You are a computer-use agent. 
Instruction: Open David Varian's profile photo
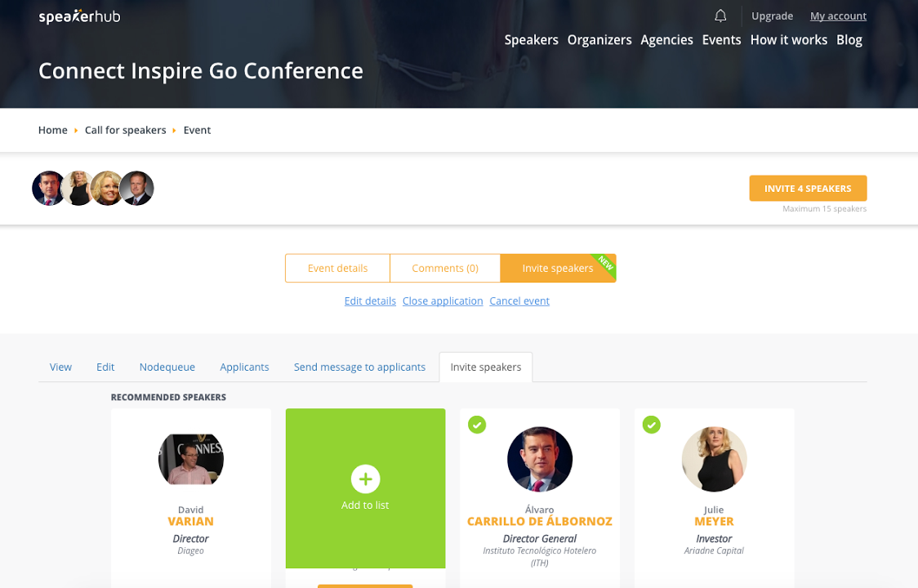(x=191, y=460)
